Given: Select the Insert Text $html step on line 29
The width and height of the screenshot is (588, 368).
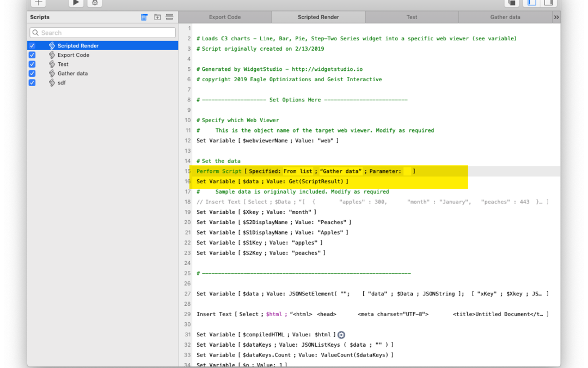Looking at the screenshot, I should pos(372,315).
